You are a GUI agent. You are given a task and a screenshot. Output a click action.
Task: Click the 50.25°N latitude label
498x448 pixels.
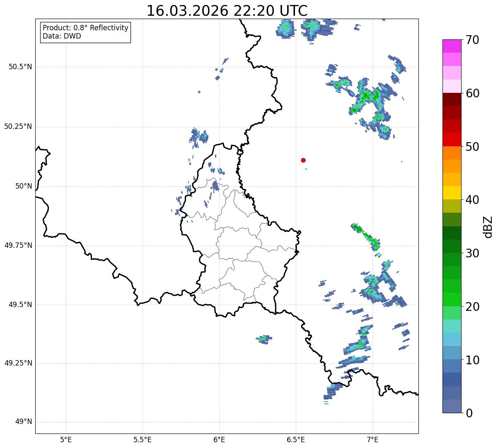coord(18,126)
